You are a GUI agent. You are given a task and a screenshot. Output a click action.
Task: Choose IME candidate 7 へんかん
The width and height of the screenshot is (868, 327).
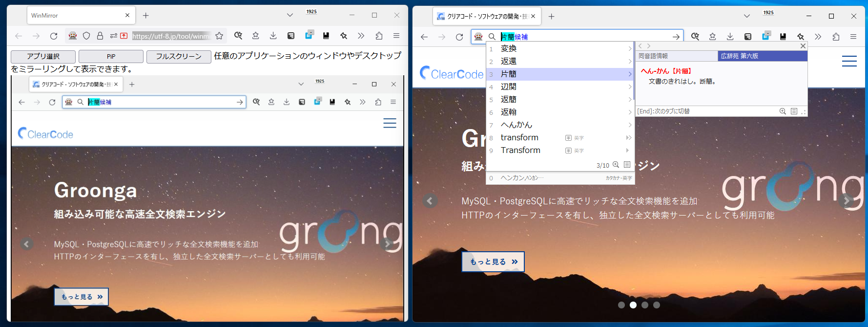tap(560, 125)
